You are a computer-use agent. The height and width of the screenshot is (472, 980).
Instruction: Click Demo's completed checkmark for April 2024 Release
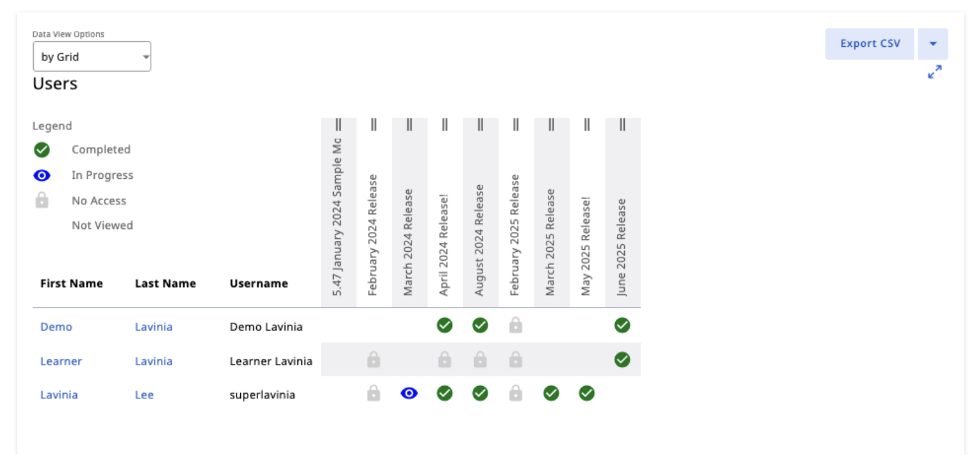tap(445, 325)
